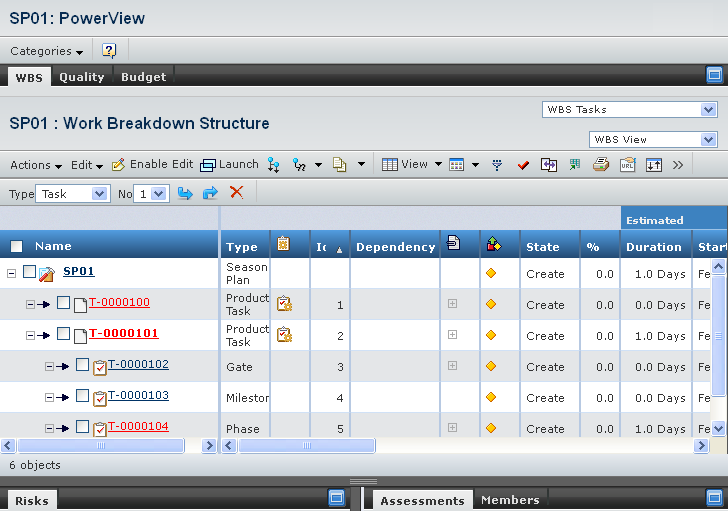
Task: Click the filter funnel toolbar icon
Action: pyautogui.click(x=497, y=165)
